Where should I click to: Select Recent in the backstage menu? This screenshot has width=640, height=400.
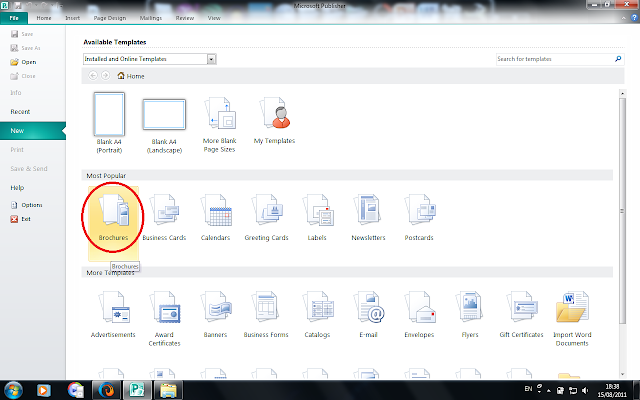[x=20, y=111]
